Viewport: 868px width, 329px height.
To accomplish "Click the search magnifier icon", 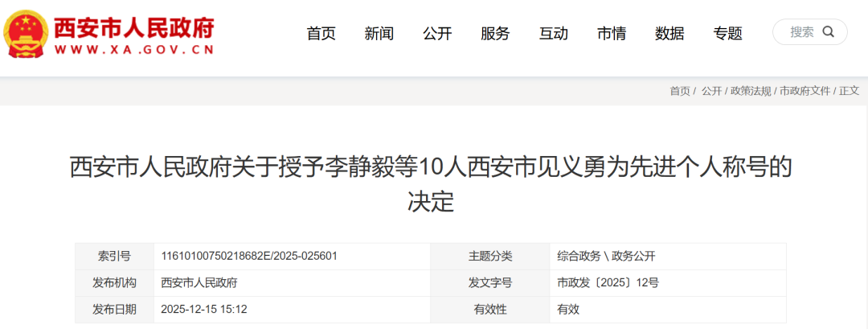I will 829,32.
